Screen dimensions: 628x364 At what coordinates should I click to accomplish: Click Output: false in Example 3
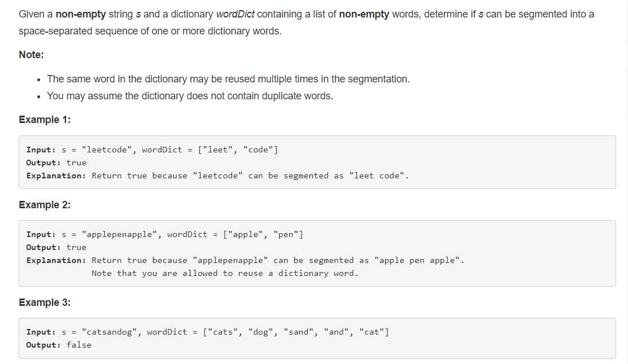tap(59, 345)
